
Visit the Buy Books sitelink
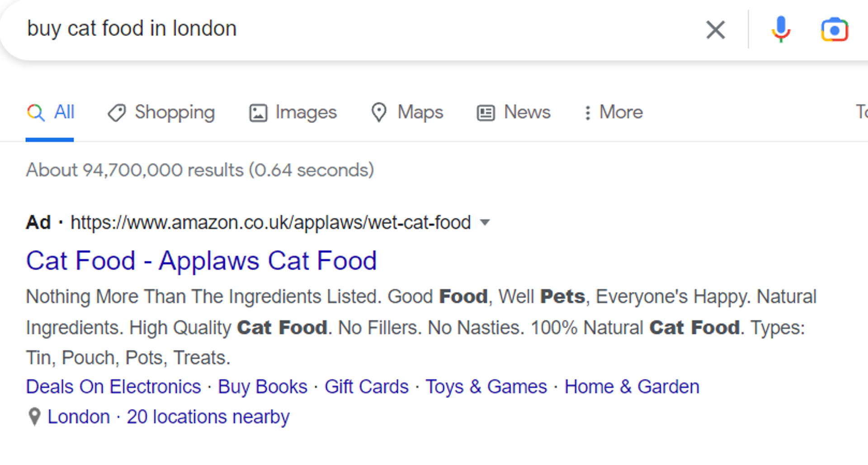click(263, 387)
